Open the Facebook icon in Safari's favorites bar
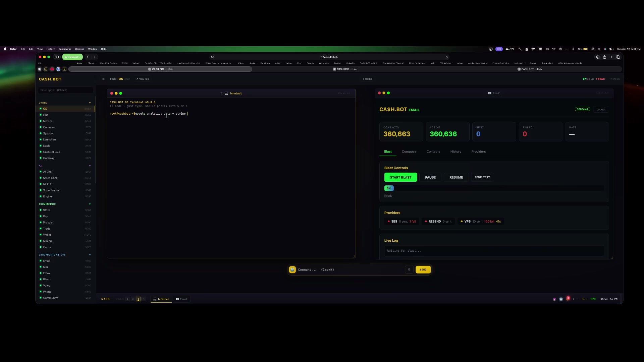The width and height of the screenshot is (644, 362). point(58,69)
